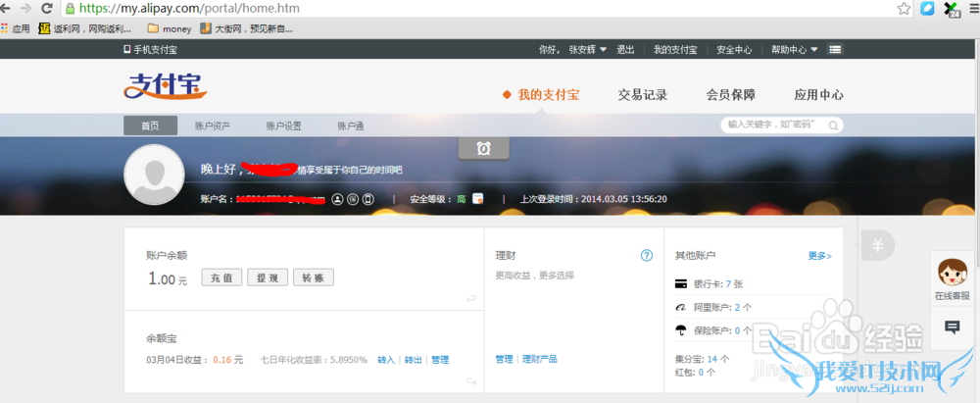Click the ¥ tab icon on right edge

pyautogui.click(x=877, y=245)
